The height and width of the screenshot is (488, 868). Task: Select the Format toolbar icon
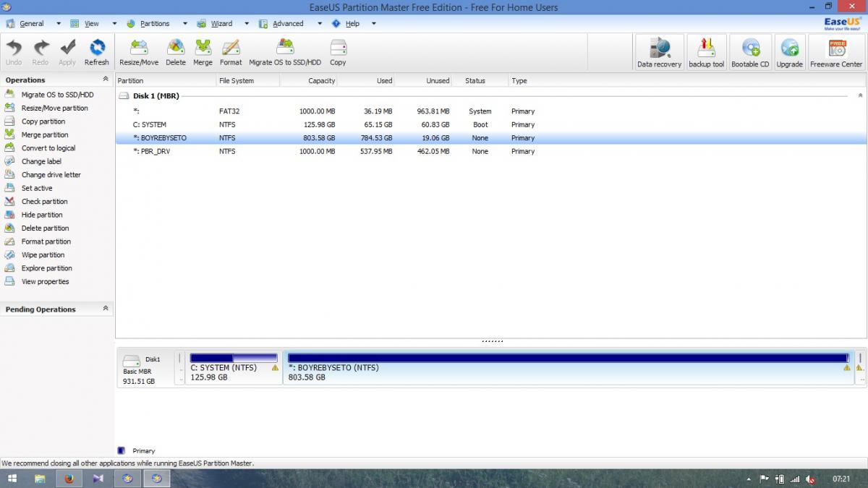pos(231,52)
